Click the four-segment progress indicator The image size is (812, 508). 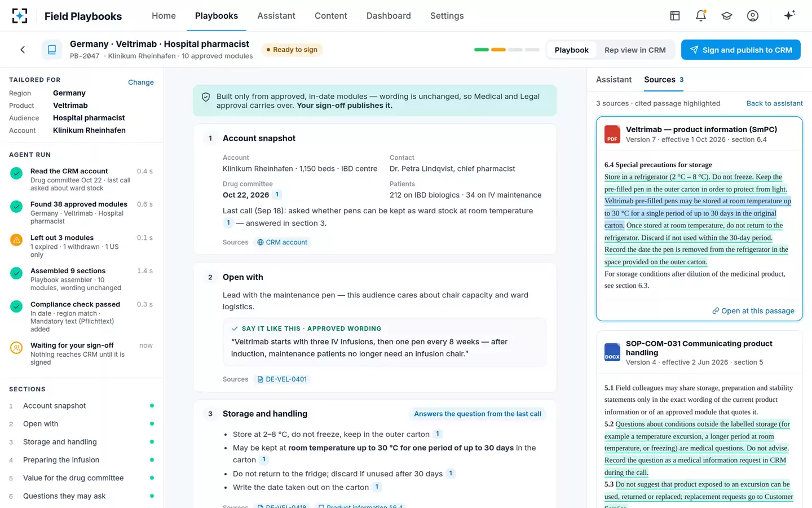tap(507, 50)
